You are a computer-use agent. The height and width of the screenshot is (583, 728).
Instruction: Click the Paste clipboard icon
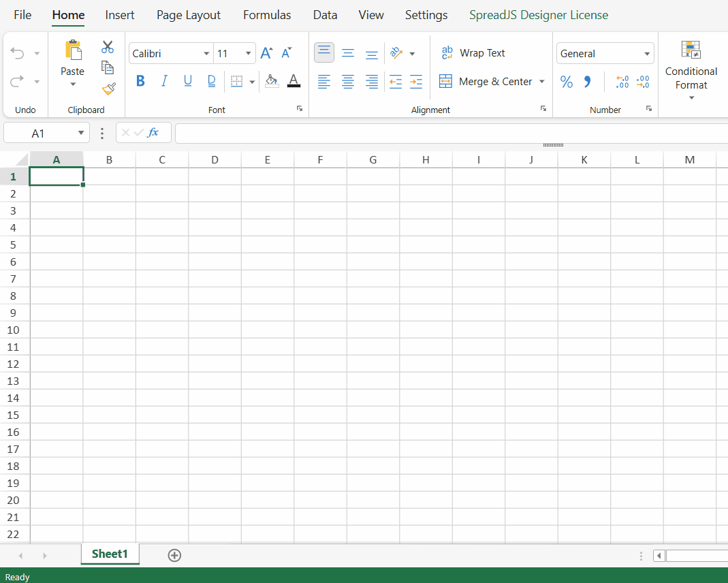point(73,50)
